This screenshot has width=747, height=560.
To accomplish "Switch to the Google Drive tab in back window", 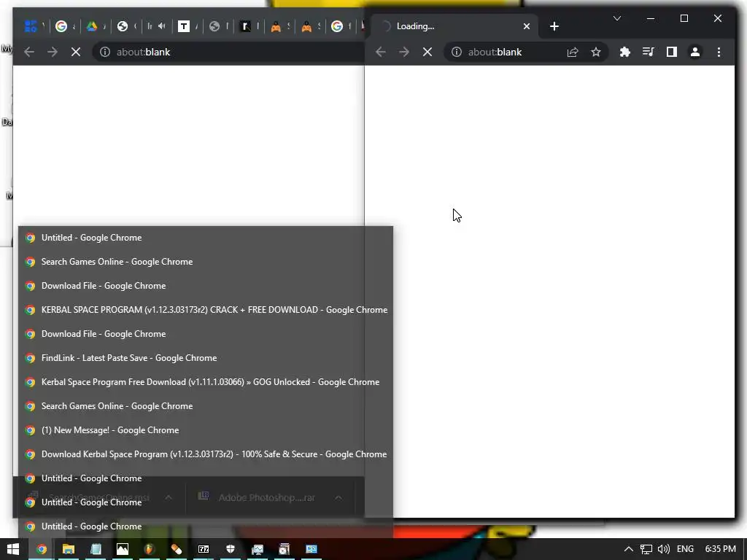I will click(x=92, y=26).
